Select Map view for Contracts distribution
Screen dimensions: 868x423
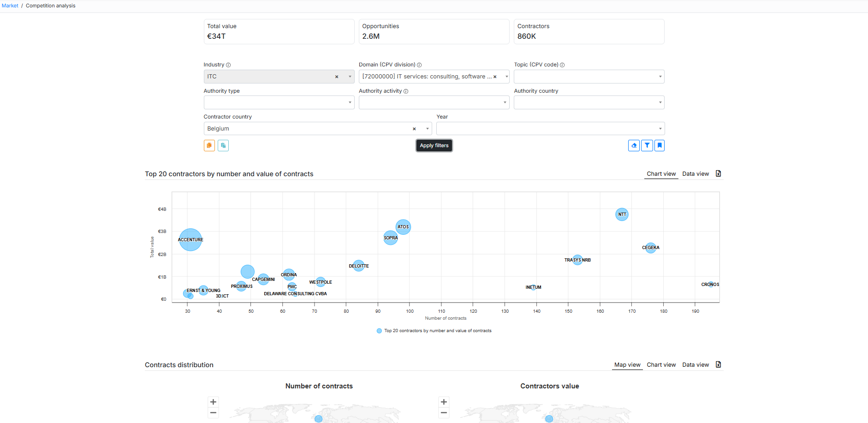pyautogui.click(x=627, y=365)
